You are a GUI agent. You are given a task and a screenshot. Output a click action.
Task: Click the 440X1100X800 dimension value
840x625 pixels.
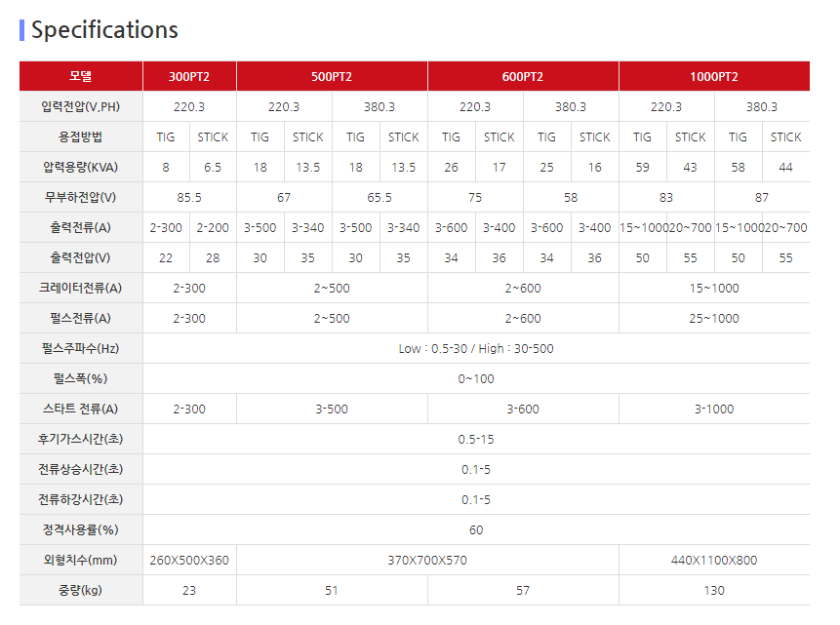click(x=714, y=561)
